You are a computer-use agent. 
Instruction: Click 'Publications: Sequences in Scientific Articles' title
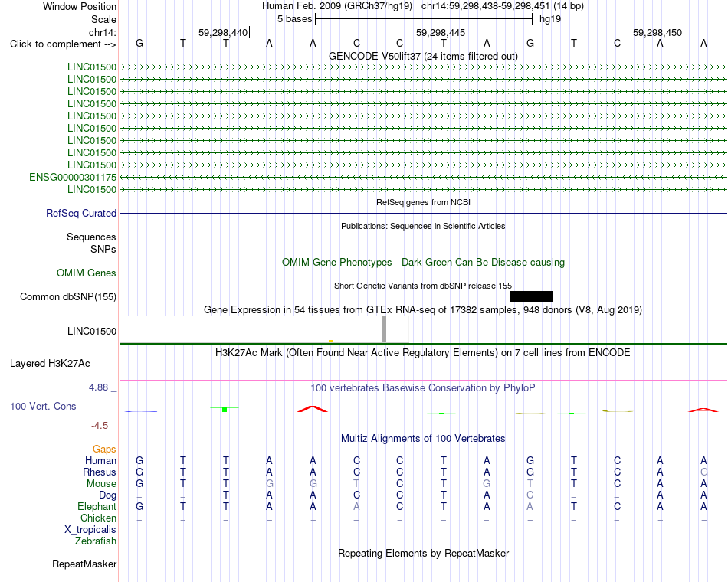click(x=423, y=226)
